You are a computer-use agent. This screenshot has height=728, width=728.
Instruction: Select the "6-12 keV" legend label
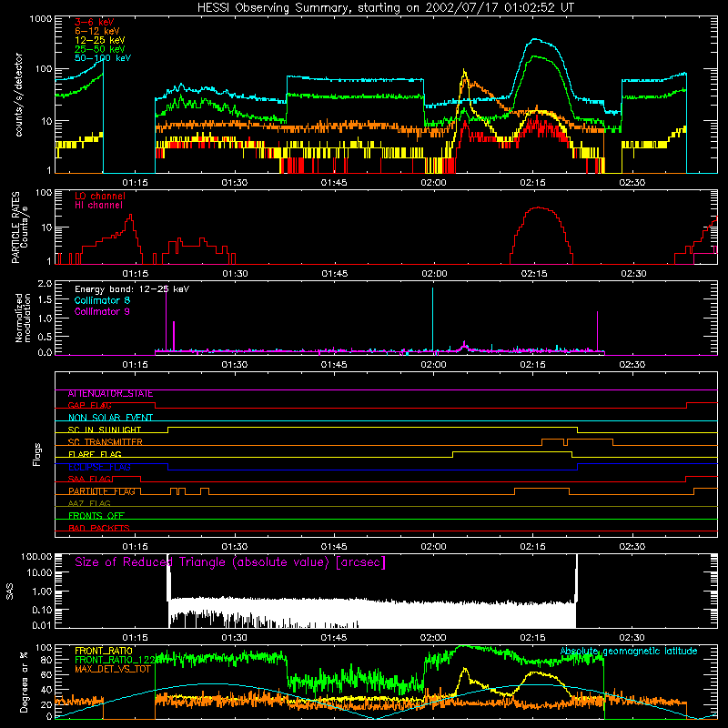click(x=97, y=31)
